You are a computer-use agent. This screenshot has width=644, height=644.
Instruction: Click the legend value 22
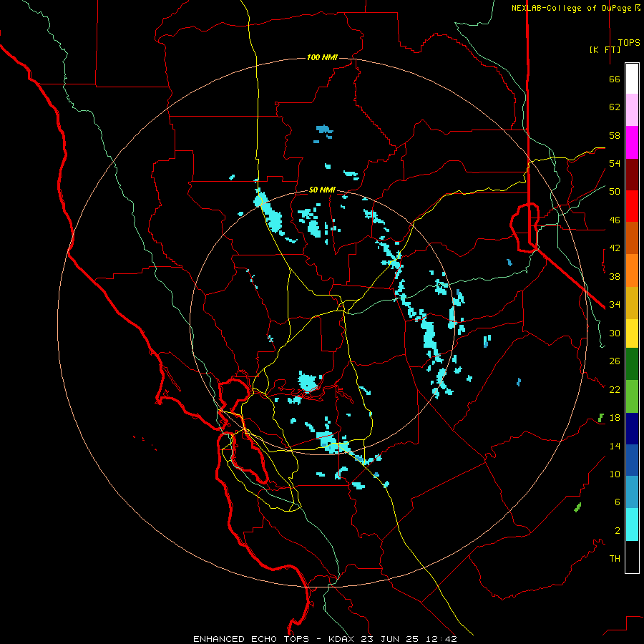tap(615, 390)
